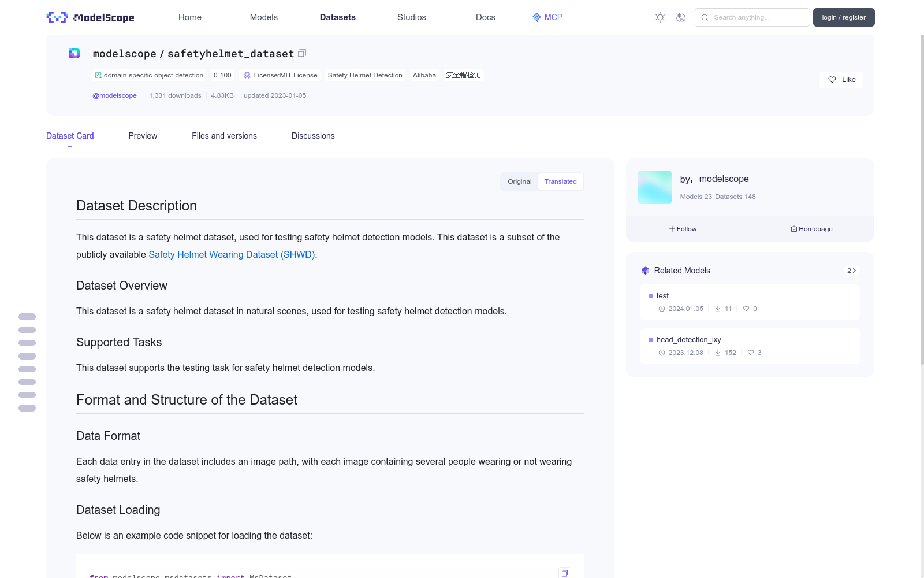
Task: Jump to first section via outline marker
Action: 27,317
